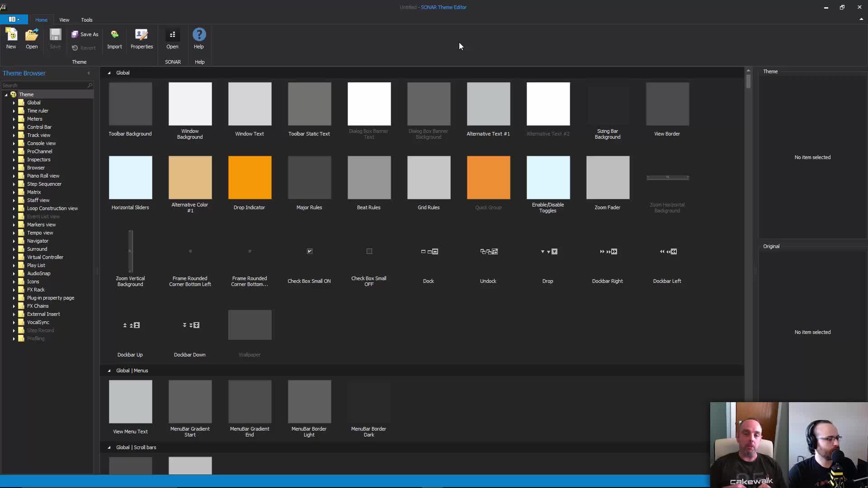Collapse the Theme Browser panel arrow
The height and width of the screenshot is (488, 868).
point(89,73)
